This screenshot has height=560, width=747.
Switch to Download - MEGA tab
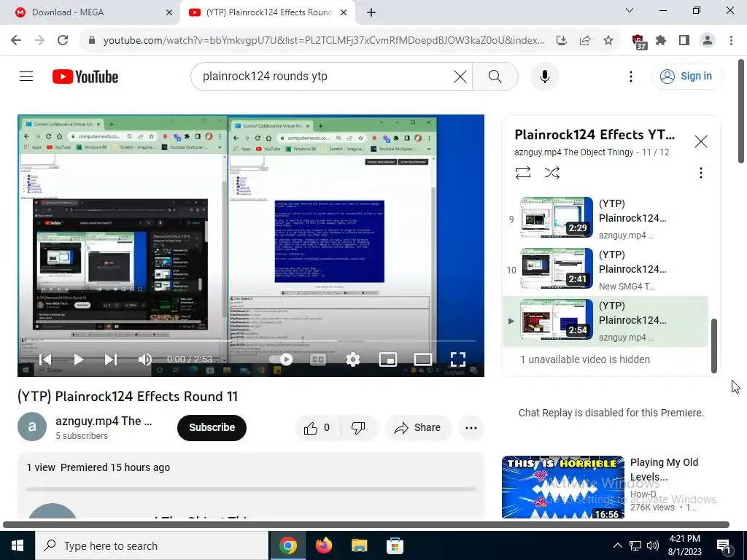click(x=90, y=12)
